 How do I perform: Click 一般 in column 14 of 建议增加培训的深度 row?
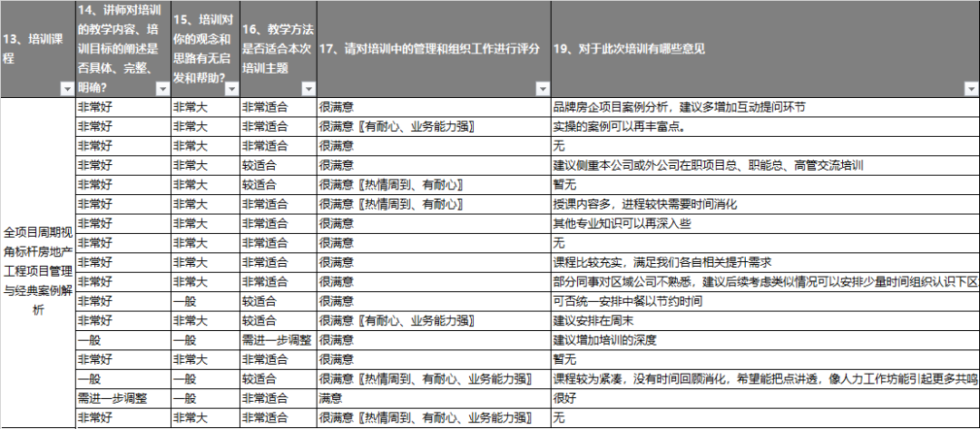(123, 340)
